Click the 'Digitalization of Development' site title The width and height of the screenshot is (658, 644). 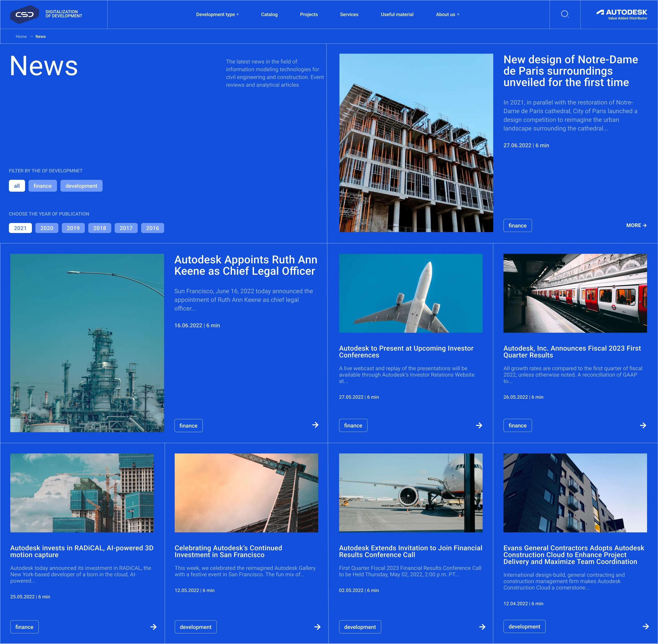point(64,14)
